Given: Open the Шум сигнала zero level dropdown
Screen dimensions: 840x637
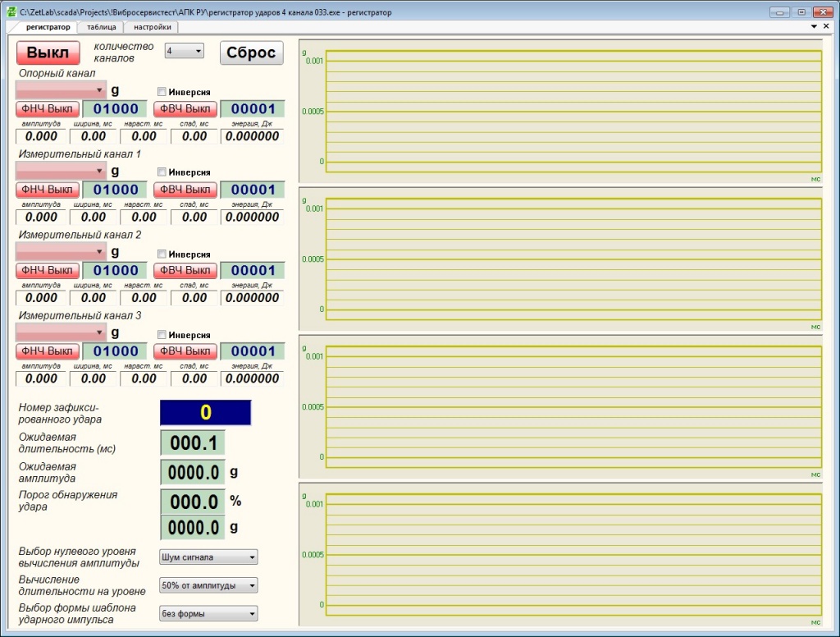Looking at the screenshot, I should pyautogui.click(x=208, y=557).
